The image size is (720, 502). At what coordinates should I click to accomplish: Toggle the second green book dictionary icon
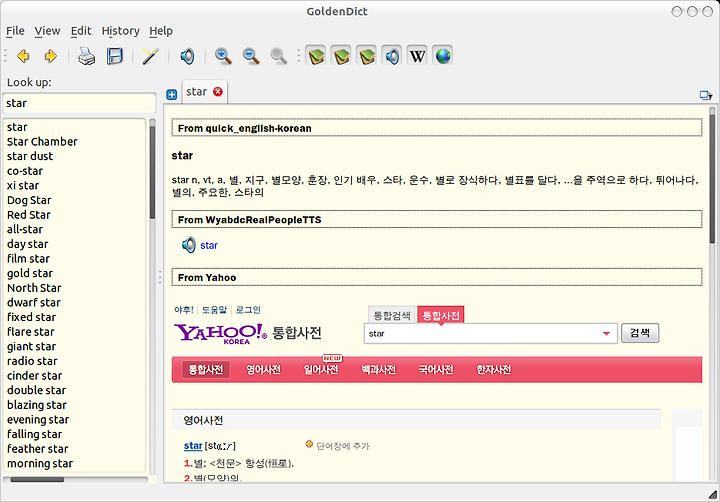pyautogui.click(x=342, y=56)
